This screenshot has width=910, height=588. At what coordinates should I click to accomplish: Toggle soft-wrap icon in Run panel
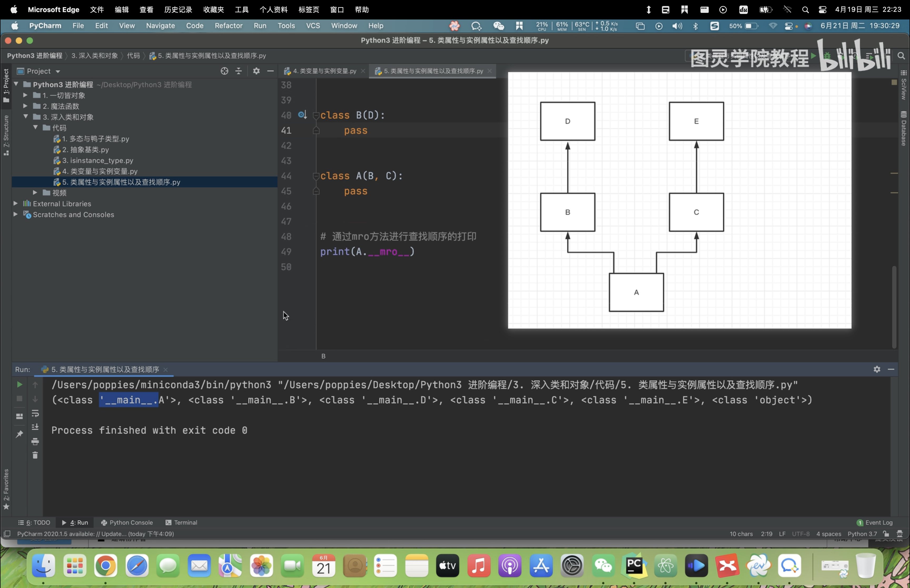(x=35, y=413)
